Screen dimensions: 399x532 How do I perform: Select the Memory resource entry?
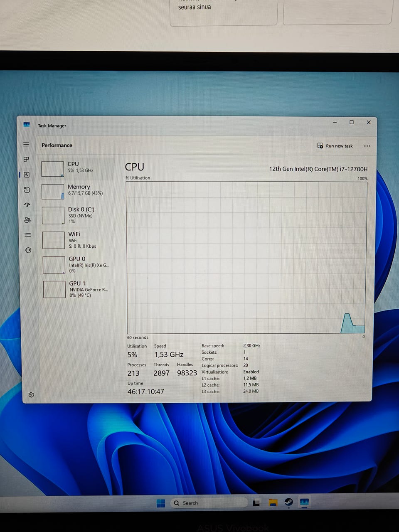point(77,191)
